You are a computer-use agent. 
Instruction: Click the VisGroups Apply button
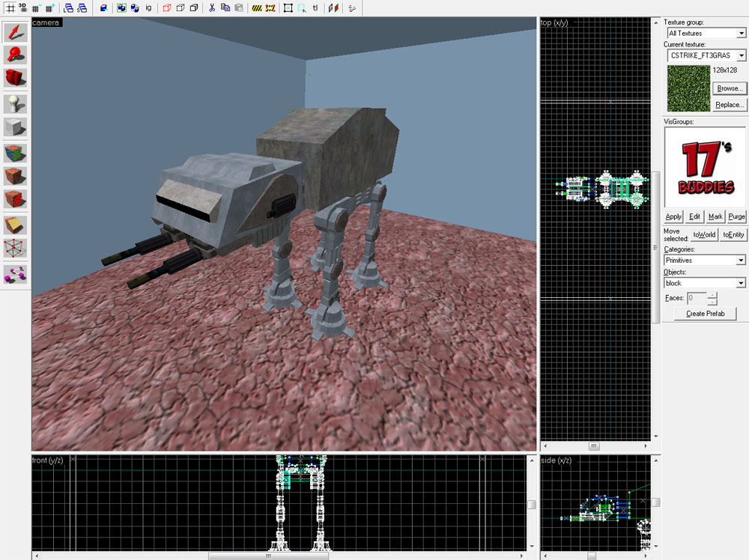[673, 216]
